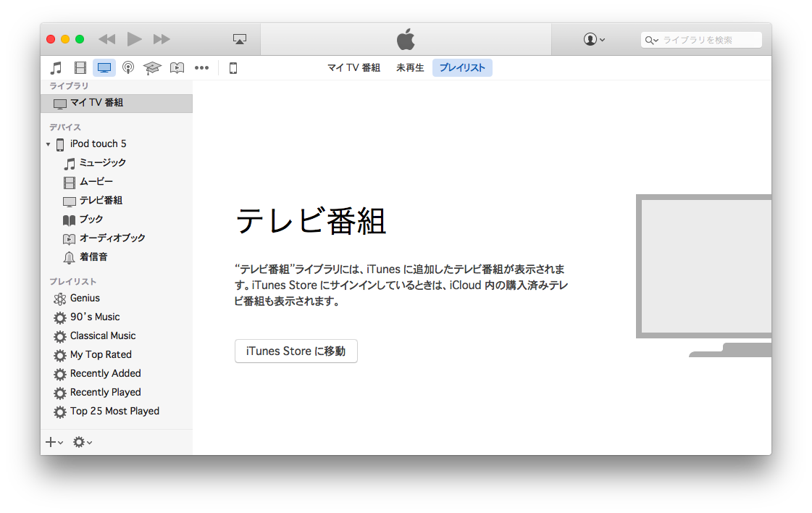The image size is (812, 513).
Task: Open the connected device icon in toolbar
Action: click(233, 68)
